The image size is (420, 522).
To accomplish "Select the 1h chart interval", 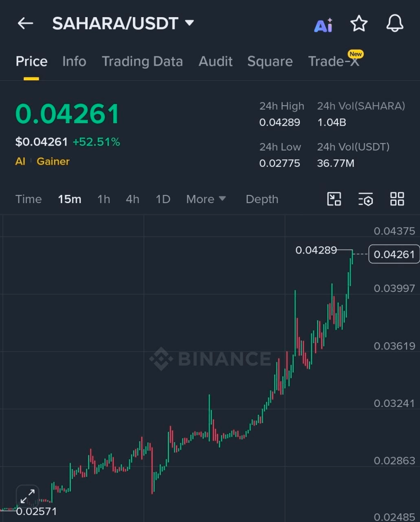I will (x=103, y=199).
